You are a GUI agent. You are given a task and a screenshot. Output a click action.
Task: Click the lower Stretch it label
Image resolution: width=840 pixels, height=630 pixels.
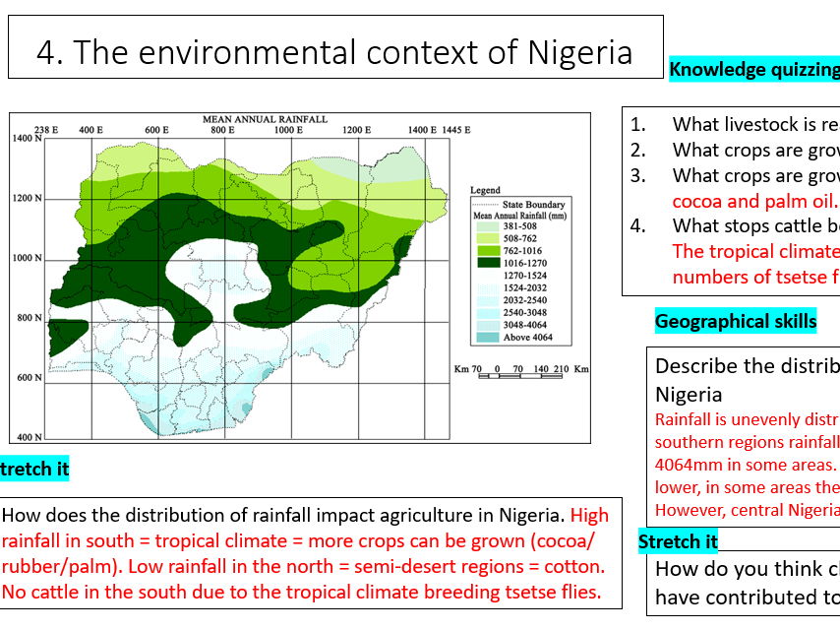pyautogui.click(x=678, y=541)
